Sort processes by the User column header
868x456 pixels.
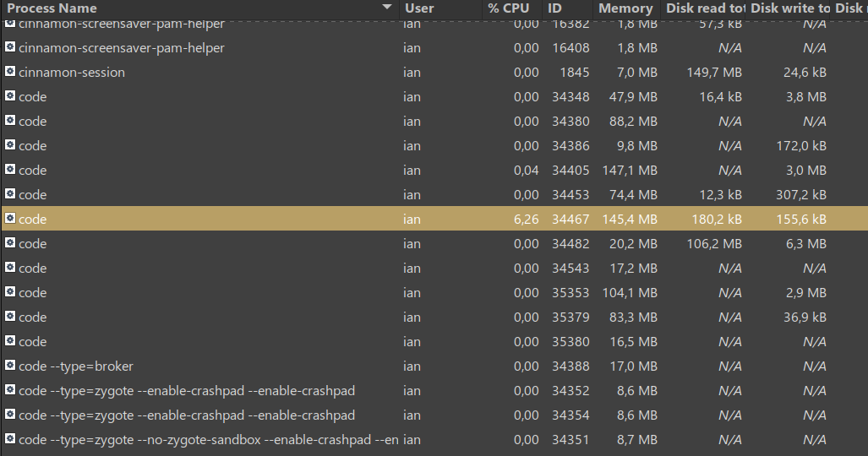click(440, 8)
